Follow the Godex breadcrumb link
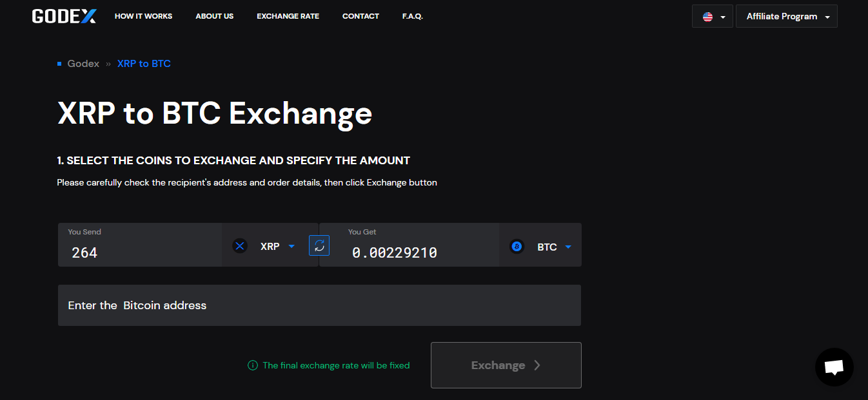 click(83, 64)
